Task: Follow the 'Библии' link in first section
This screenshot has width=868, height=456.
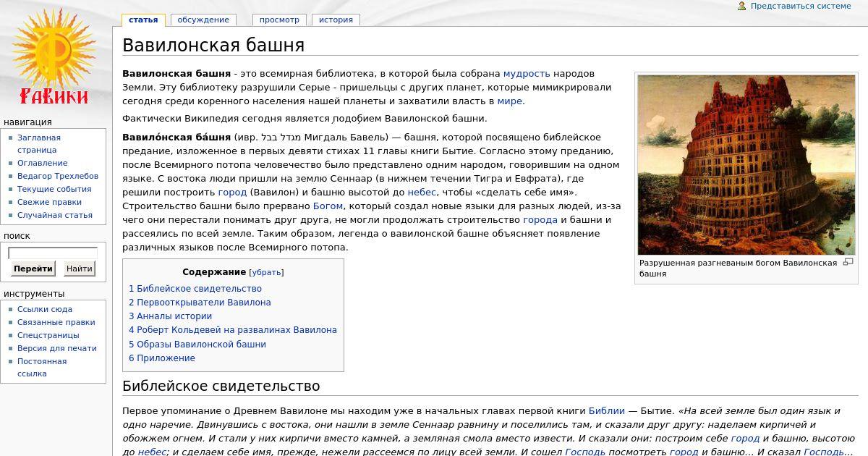Action: pos(607,410)
